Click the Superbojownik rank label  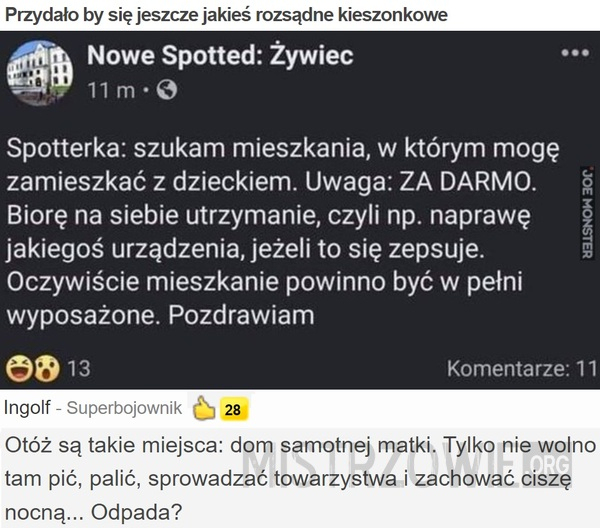point(124,408)
